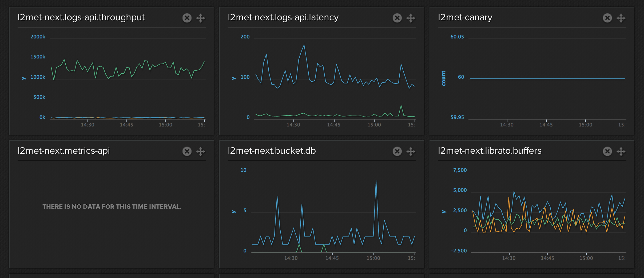Click the flat 60 line in l2met-canary chart

547,78
